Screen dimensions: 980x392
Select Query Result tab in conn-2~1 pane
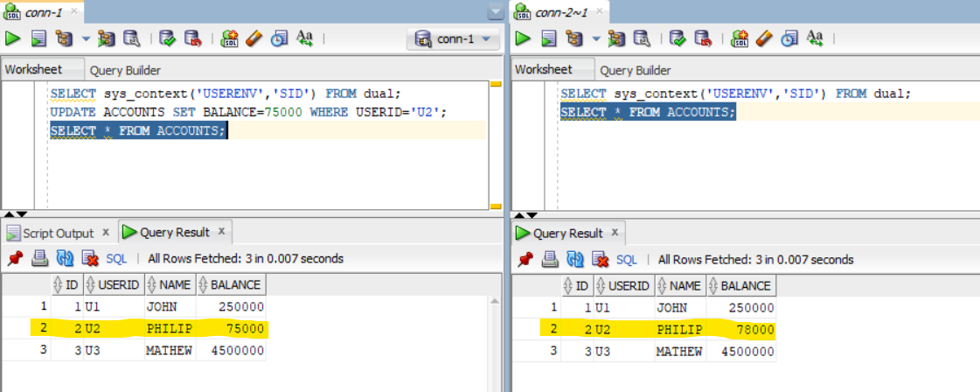tap(567, 234)
